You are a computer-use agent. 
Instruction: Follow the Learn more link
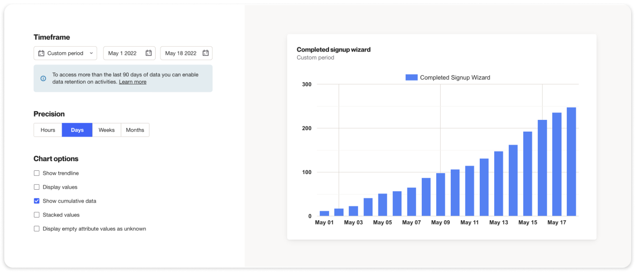click(133, 82)
